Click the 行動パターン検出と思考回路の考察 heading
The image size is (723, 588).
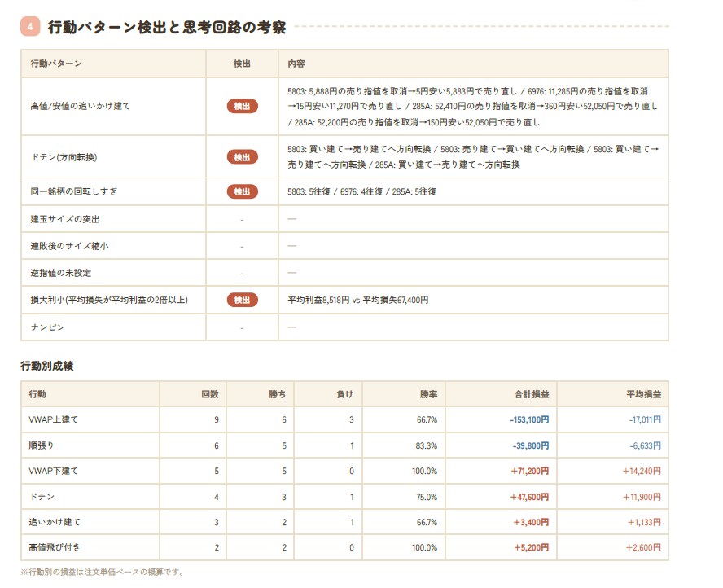click(x=167, y=27)
